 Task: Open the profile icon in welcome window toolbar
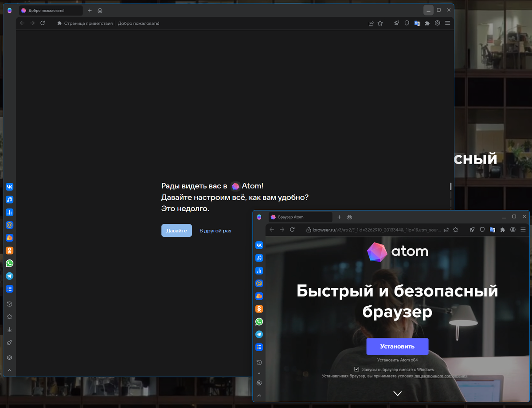point(438,24)
